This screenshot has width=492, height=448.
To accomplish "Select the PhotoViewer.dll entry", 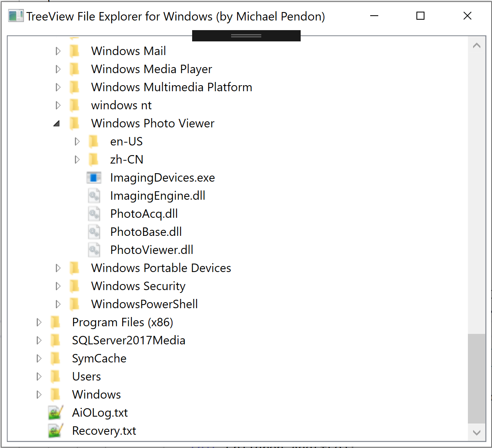I will click(x=152, y=250).
